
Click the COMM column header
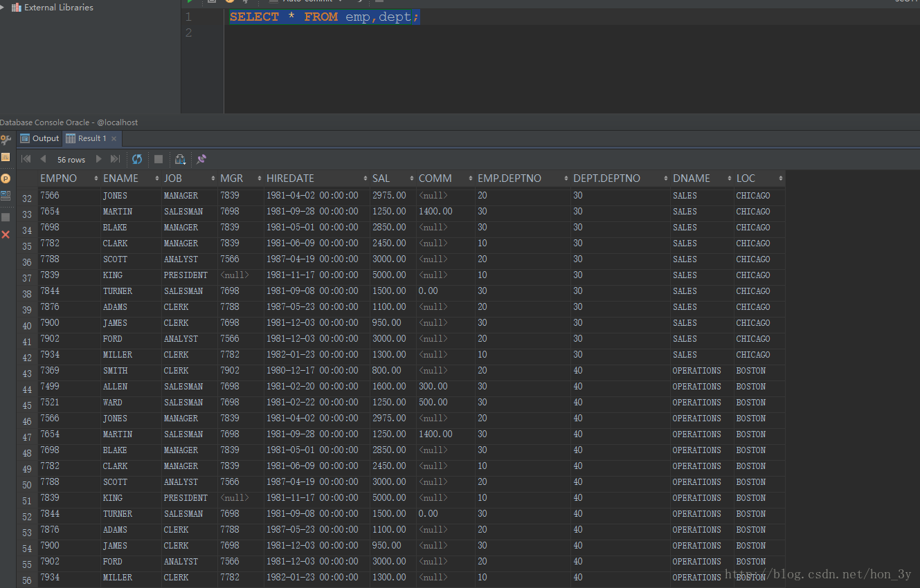pos(435,178)
